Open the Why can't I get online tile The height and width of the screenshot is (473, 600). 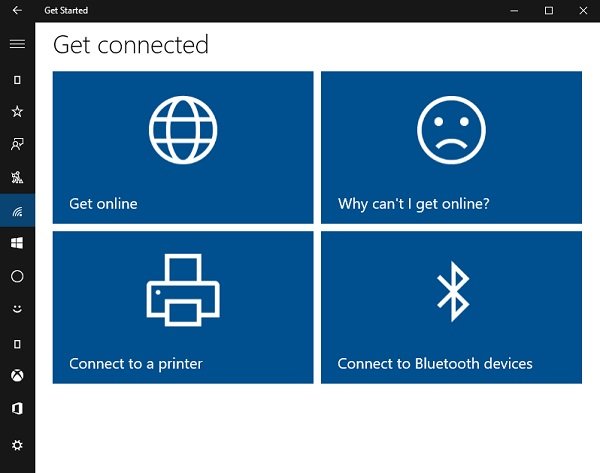451,147
